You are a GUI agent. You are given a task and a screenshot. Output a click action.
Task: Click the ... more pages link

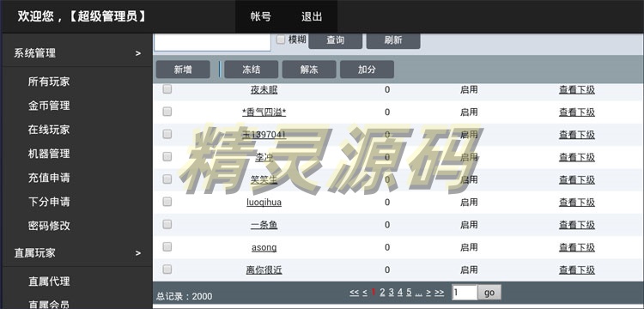click(418, 293)
